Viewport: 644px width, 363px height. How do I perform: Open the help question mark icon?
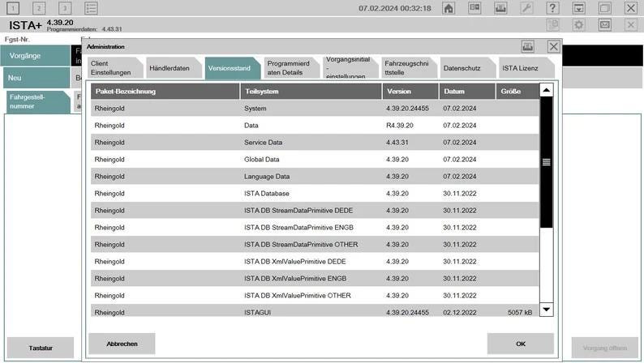click(x=552, y=8)
